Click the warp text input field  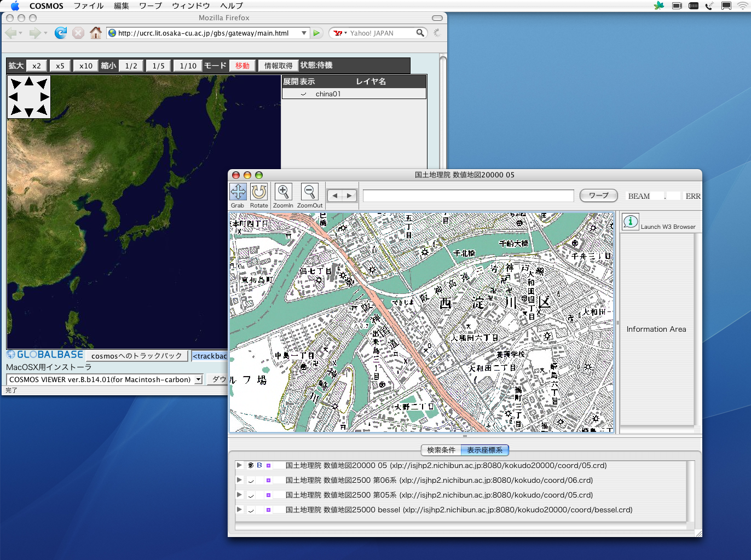coord(469,195)
